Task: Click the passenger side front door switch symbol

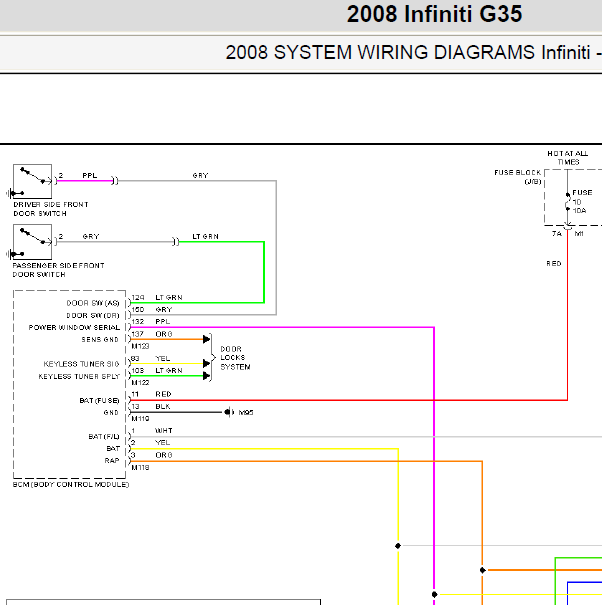Action: tap(32, 242)
